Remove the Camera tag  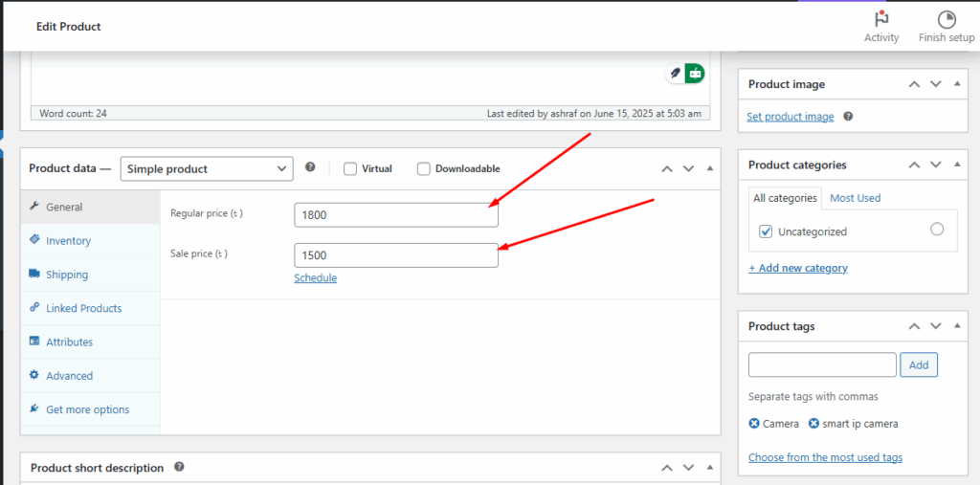754,424
